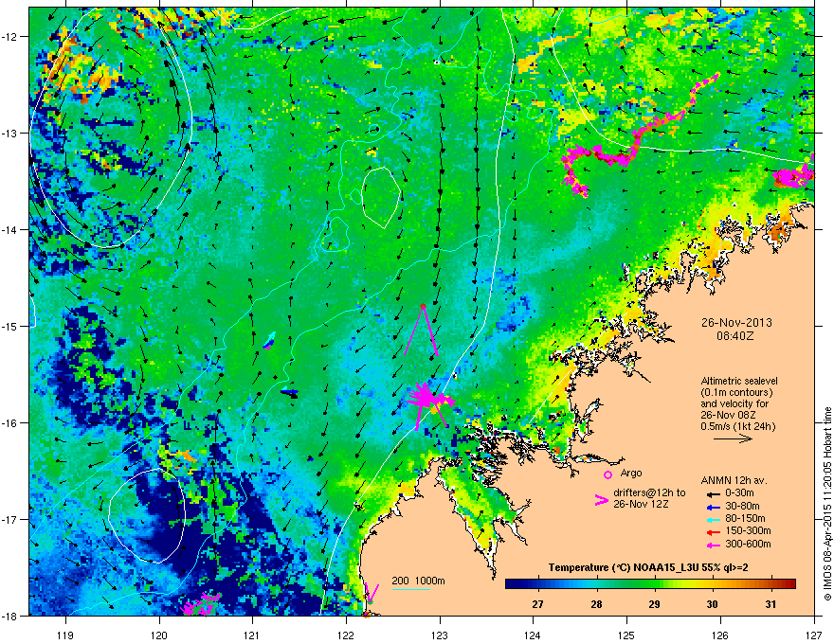The width and height of the screenshot is (834, 644).
Task: Click the '119' longitude axis label
Action: tap(65, 635)
